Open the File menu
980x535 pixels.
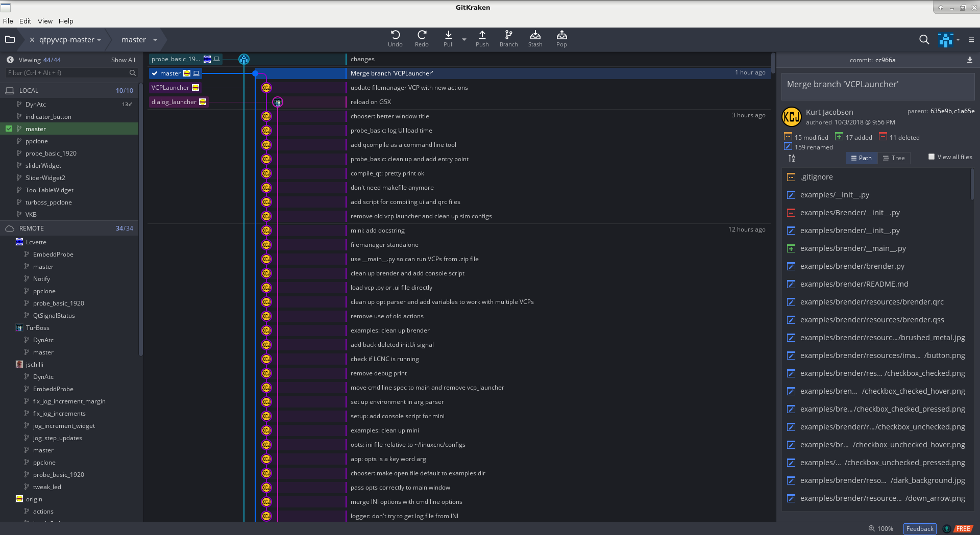(8, 21)
